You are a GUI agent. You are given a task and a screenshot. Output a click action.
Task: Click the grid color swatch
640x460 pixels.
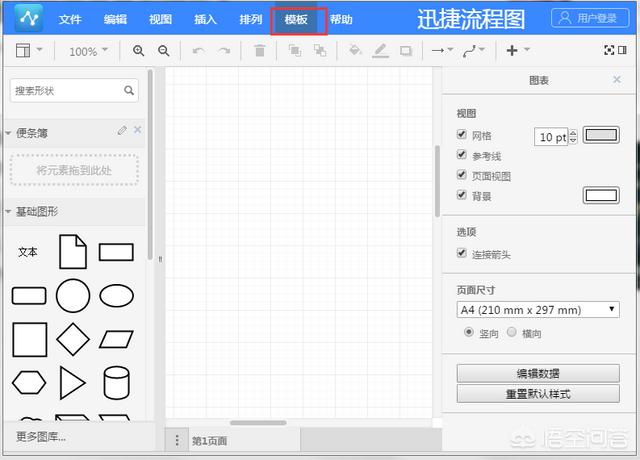[601, 135]
